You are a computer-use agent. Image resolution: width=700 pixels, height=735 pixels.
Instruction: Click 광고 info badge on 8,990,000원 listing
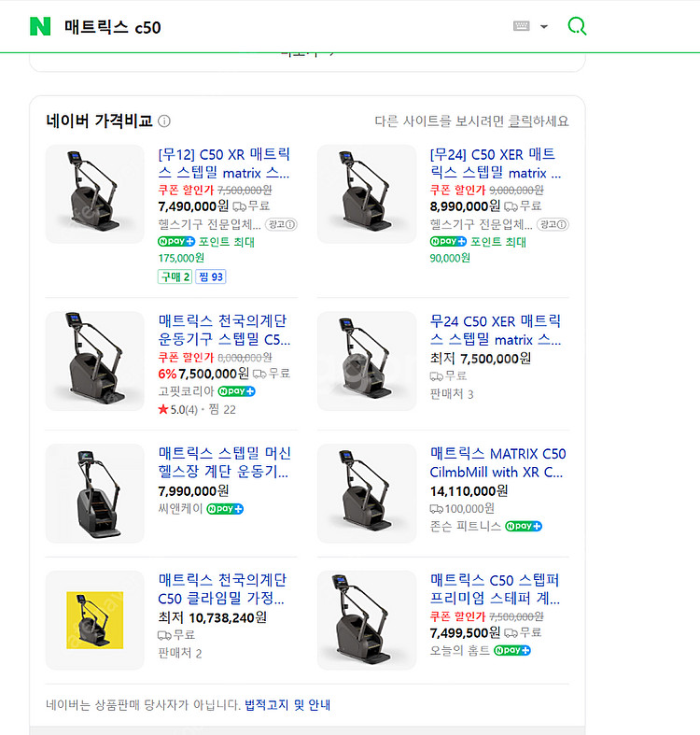pyautogui.click(x=553, y=224)
